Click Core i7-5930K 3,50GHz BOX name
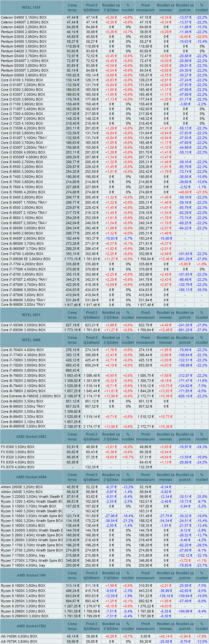209x644 pixels. pos(23,325)
